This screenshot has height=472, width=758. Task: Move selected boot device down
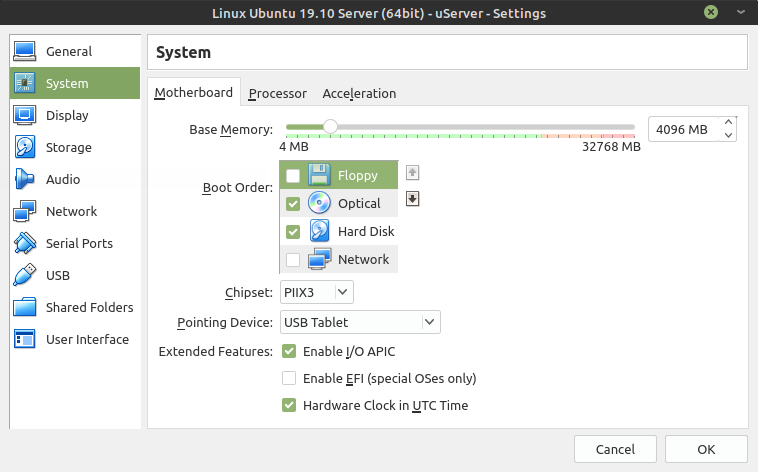[x=412, y=199]
